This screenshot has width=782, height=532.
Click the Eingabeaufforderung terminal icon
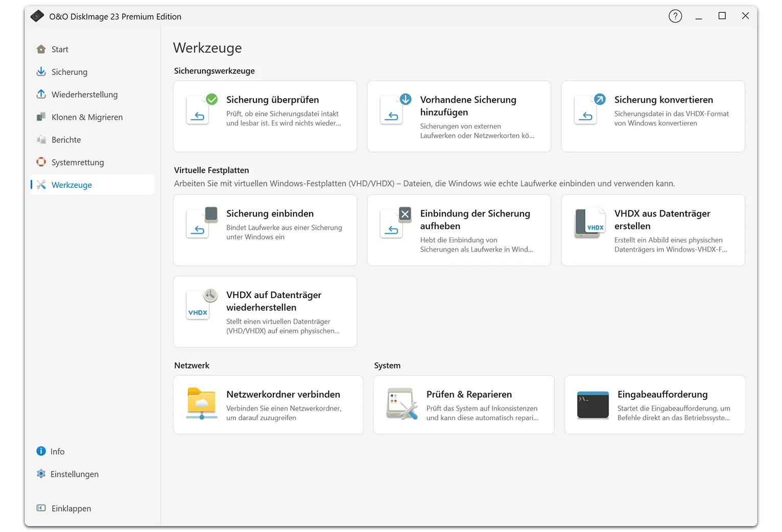[x=593, y=405]
